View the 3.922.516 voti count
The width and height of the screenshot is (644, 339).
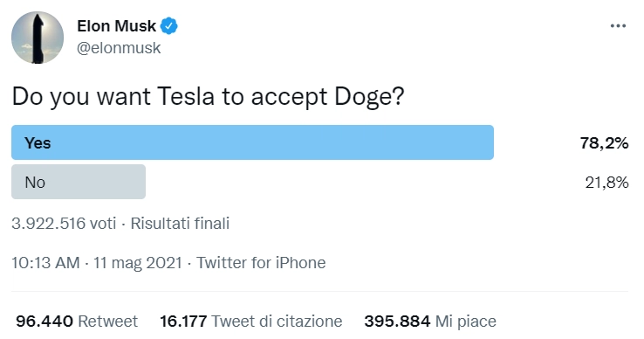click(x=64, y=224)
